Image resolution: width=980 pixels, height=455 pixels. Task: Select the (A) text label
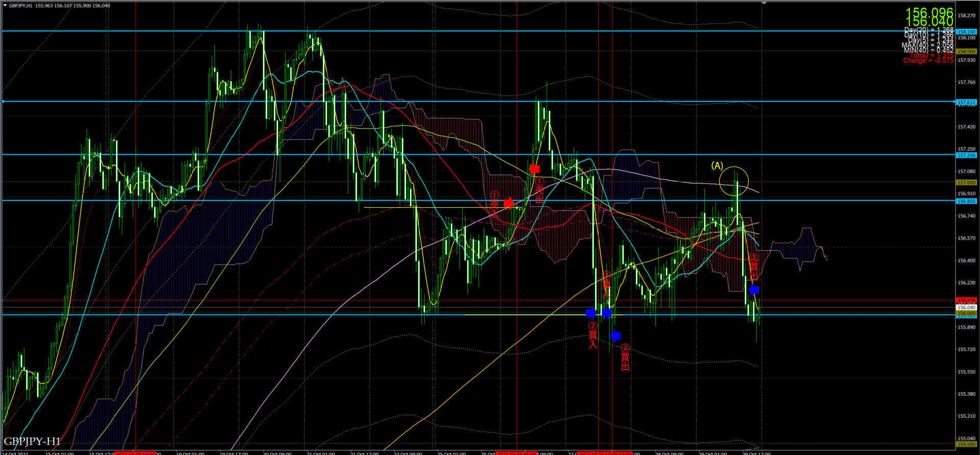(x=717, y=165)
